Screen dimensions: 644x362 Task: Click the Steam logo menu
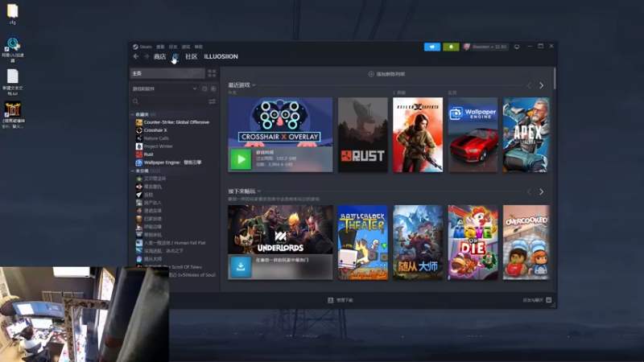[135, 47]
